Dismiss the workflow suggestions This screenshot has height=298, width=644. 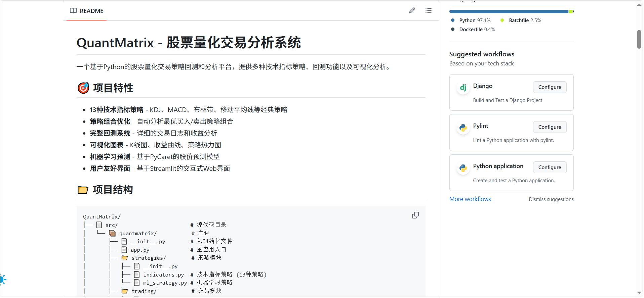[x=551, y=199]
